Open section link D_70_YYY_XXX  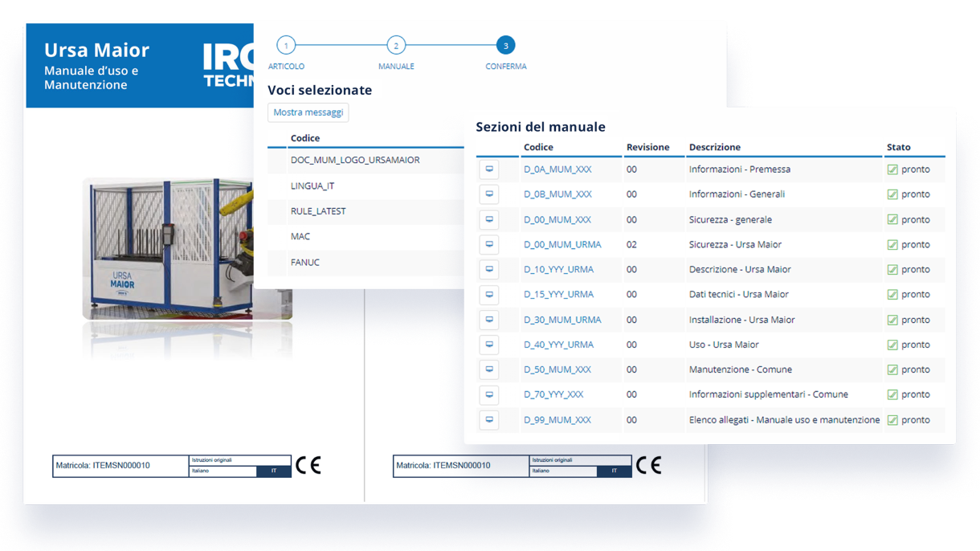click(553, 394)
